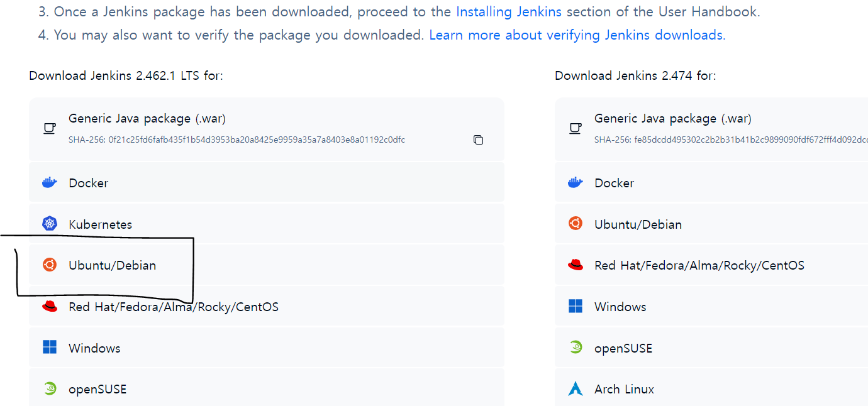Select Windows download for Jenkins 2.462.1 LTS
The image size is (868, 406).
tap(267, 348)
